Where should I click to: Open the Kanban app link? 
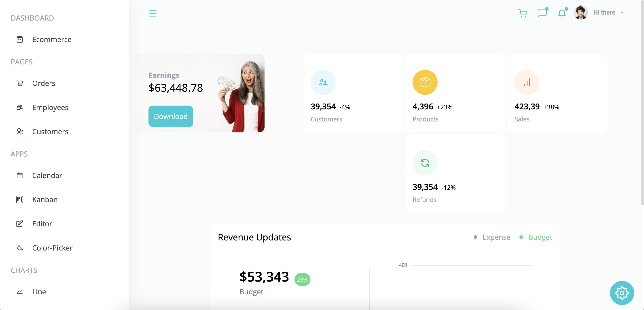(x=45, y=200)
